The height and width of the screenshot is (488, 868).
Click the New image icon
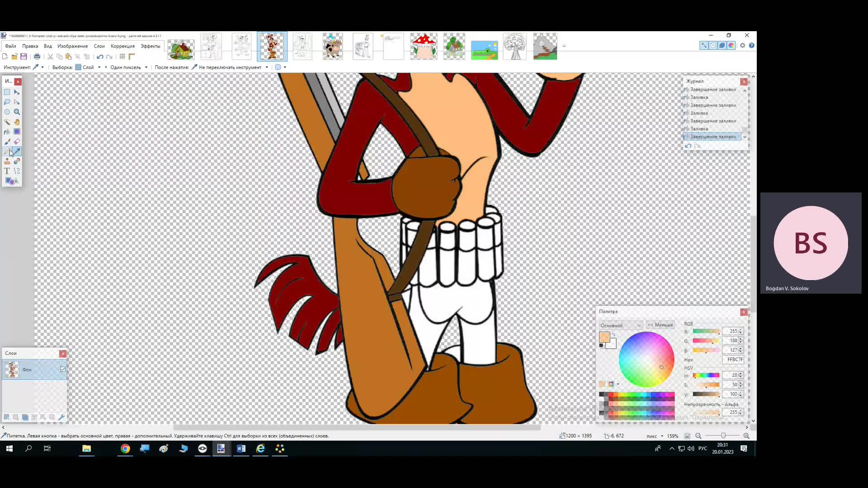click(5, 56)
